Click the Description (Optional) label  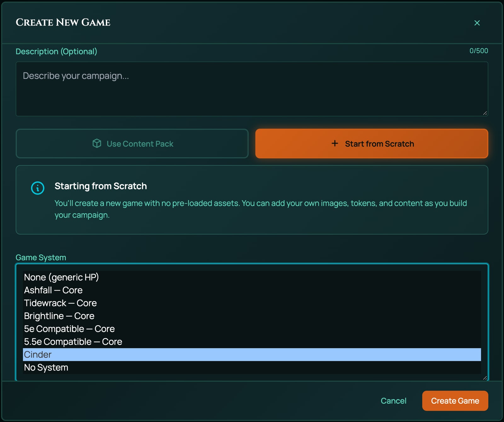click(56, 51)
